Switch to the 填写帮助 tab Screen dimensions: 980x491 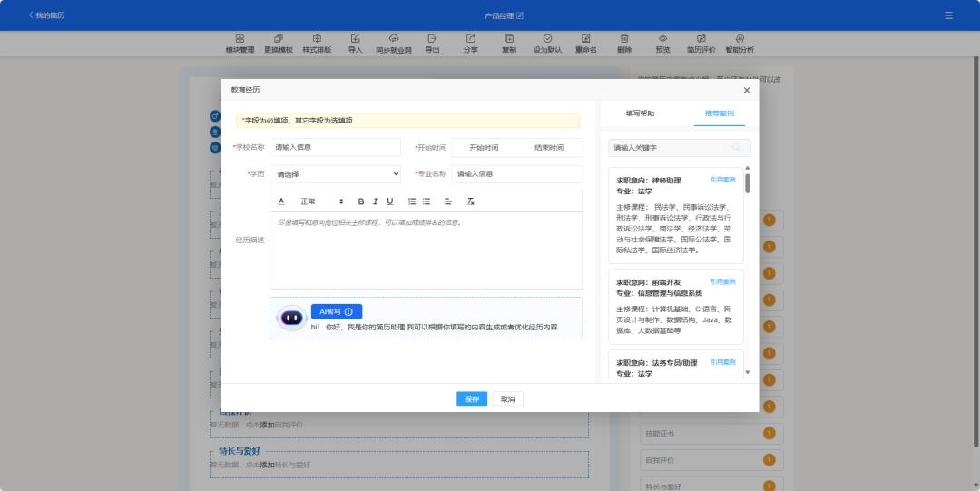[640, 113]
